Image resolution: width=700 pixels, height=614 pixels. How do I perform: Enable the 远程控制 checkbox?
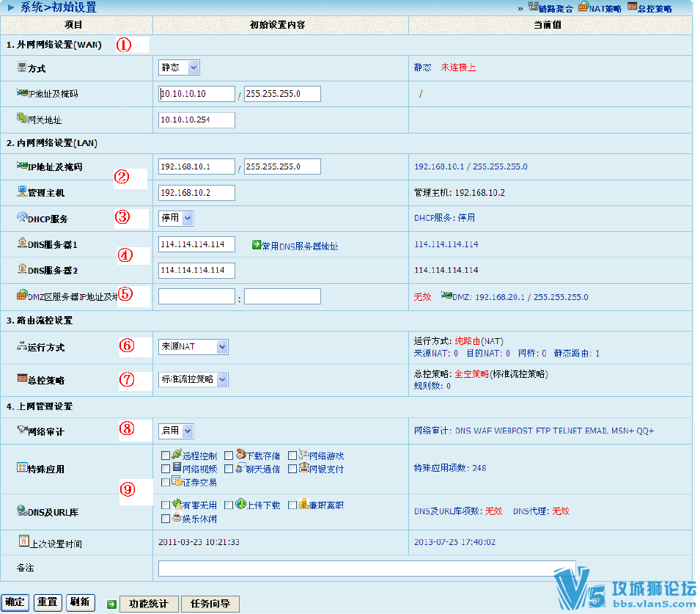(166, 456)
